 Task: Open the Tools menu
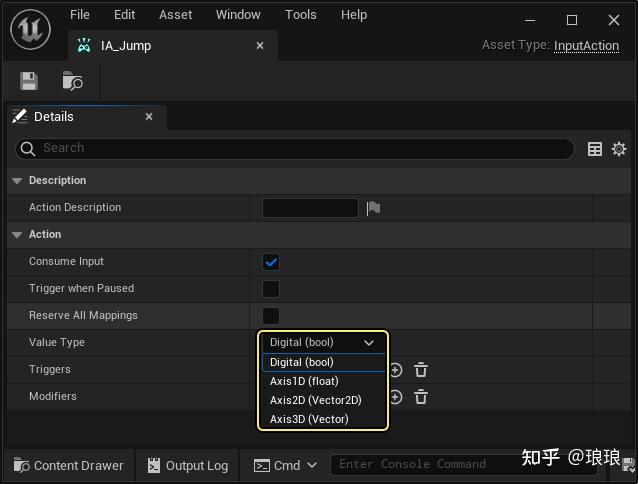point(301,15)
